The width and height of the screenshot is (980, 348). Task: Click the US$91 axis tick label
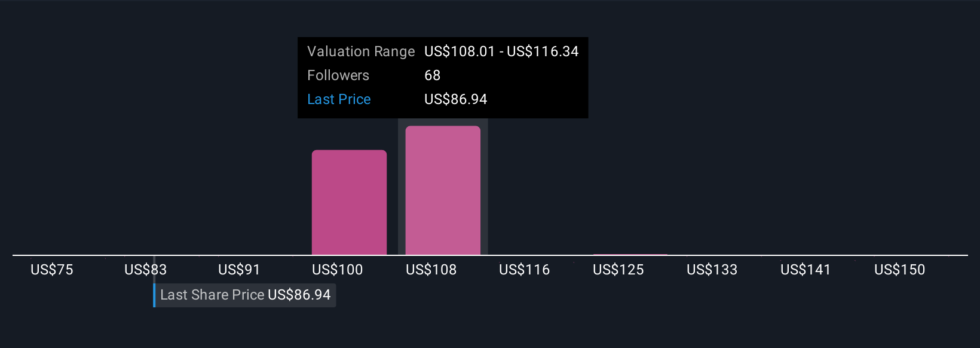[239, 270]
